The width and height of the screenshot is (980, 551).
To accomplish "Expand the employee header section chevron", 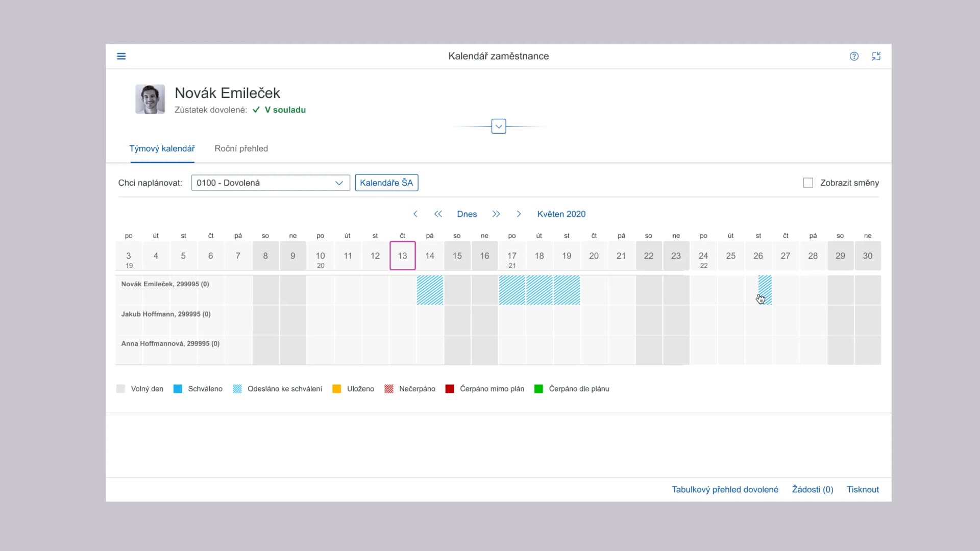I will [499, 126].
